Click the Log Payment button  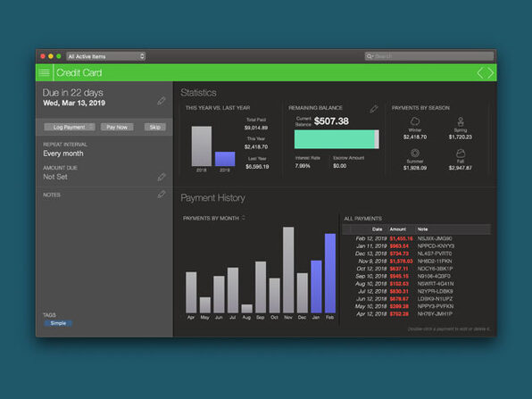tap(70, 128)
